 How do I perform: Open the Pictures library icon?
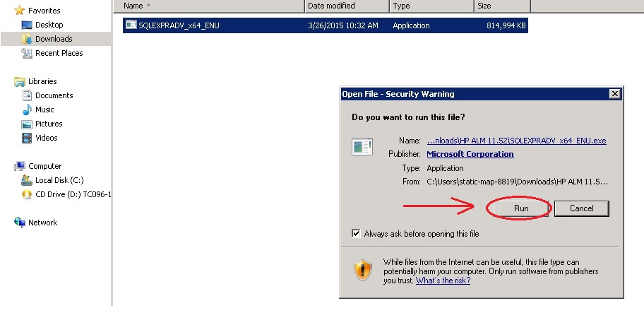click(x=27, y=124)
